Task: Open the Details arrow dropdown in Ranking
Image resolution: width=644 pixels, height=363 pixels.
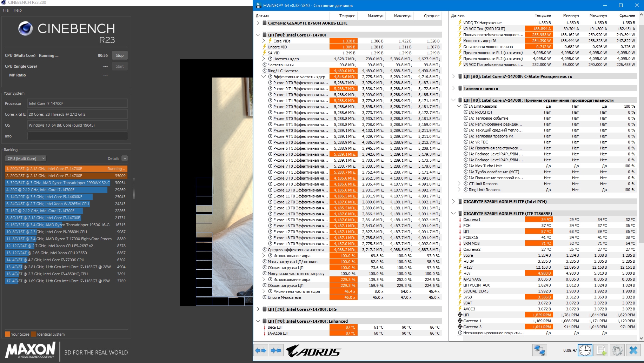Action: point(125,159)
